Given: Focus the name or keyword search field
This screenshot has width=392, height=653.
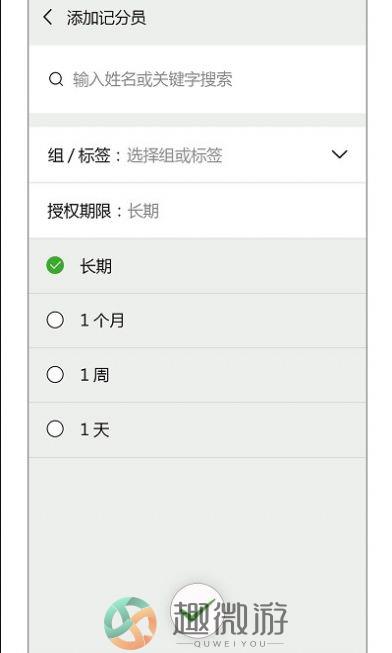Looking at the screenshot, I should tap(197, 79).
